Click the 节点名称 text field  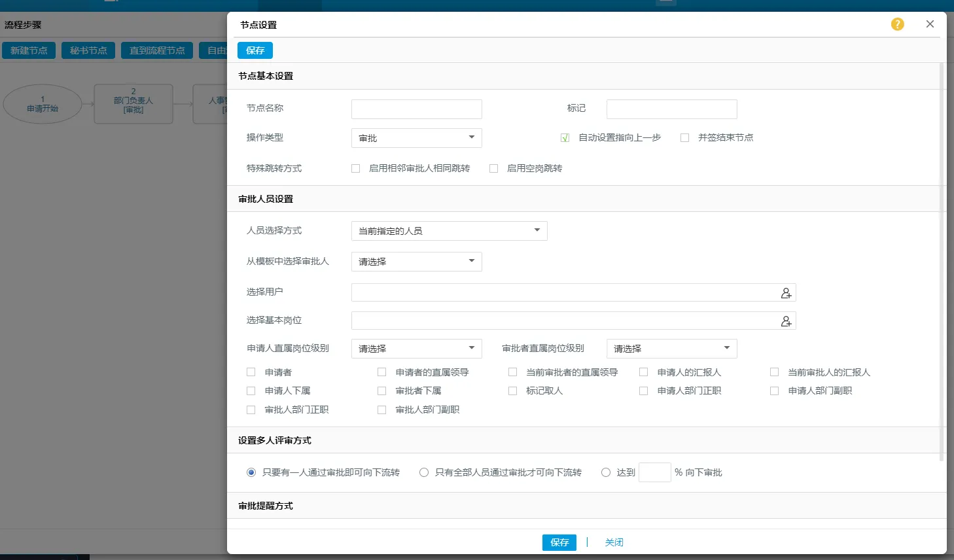click(x=416, y=109)
